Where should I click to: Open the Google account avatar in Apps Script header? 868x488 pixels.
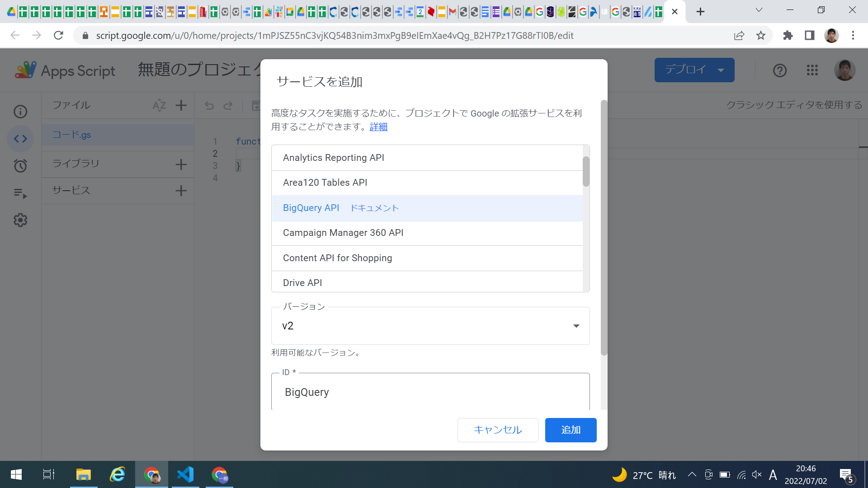[844, 70]
